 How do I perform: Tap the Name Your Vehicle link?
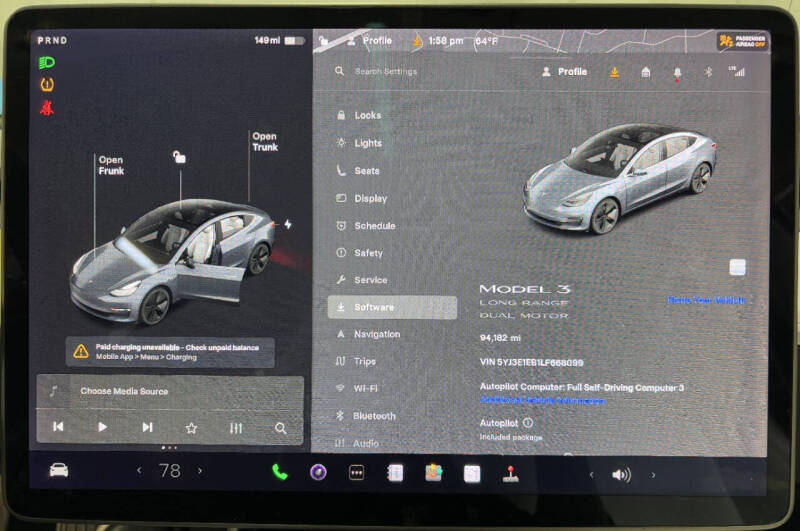click(x=706, y=300)
